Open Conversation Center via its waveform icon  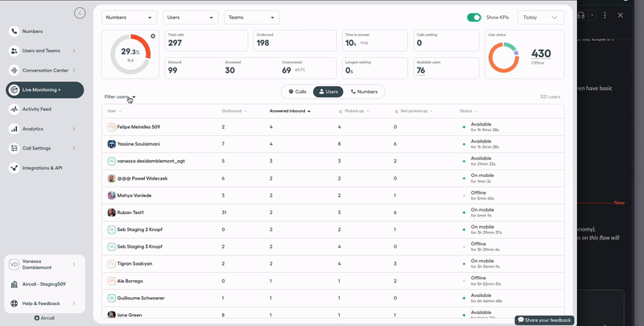pyautogui.click(x=14, y=70)
